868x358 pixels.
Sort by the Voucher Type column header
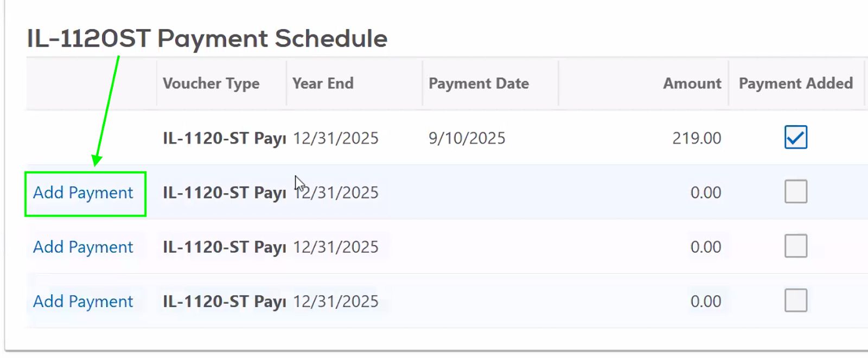[211, 84]
